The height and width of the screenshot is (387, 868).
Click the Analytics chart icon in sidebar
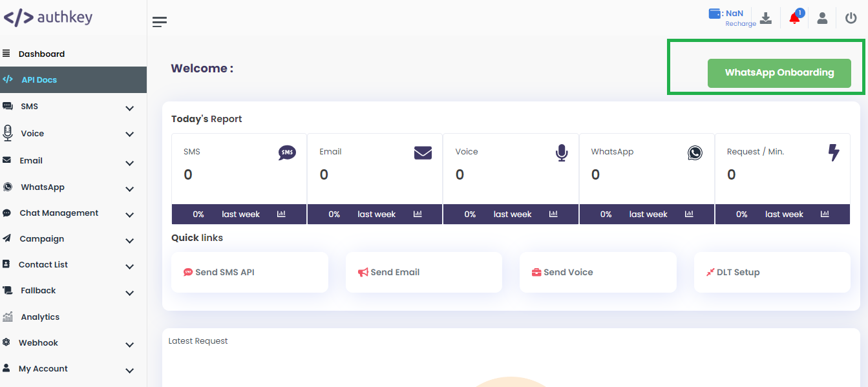pos(8,317)
